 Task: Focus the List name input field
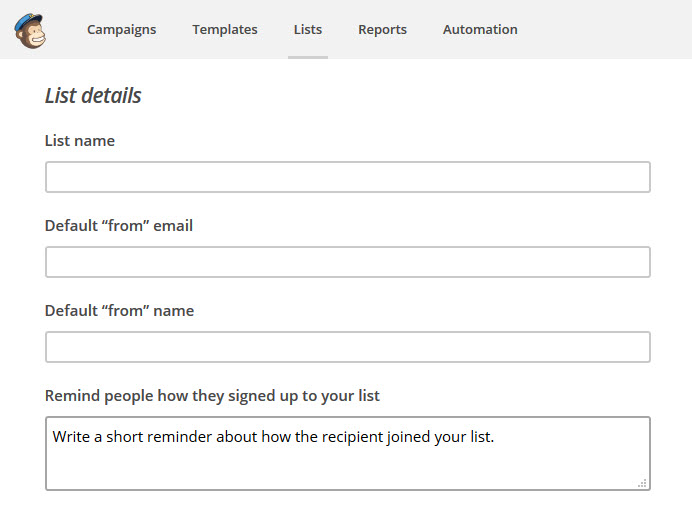(348, 177)
